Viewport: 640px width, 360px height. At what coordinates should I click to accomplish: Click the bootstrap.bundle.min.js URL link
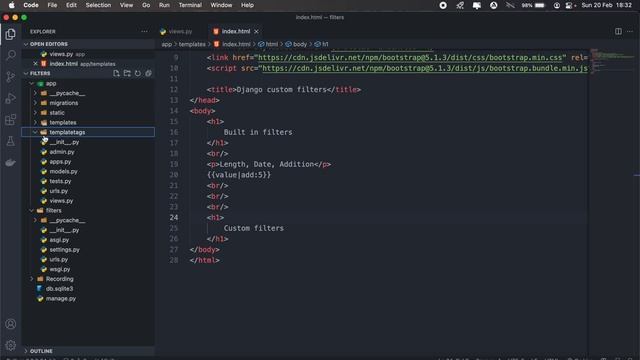click(x=424, y=68)
